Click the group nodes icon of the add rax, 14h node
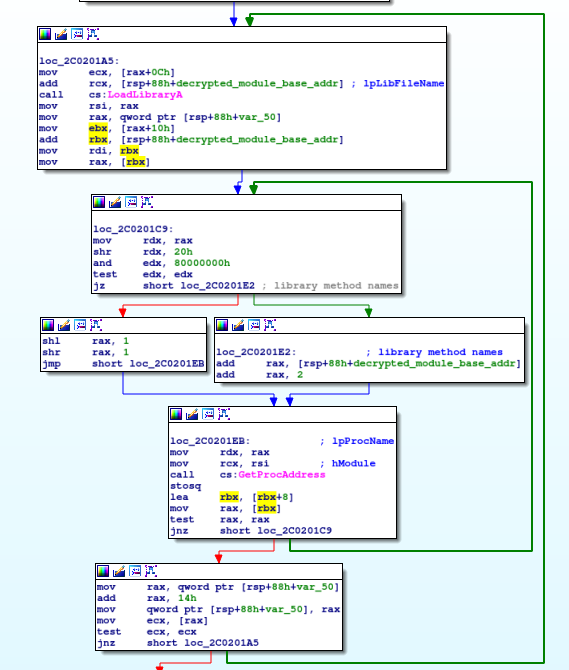The image size is (569, 670). pyautogui.click(x=135, y=571)
